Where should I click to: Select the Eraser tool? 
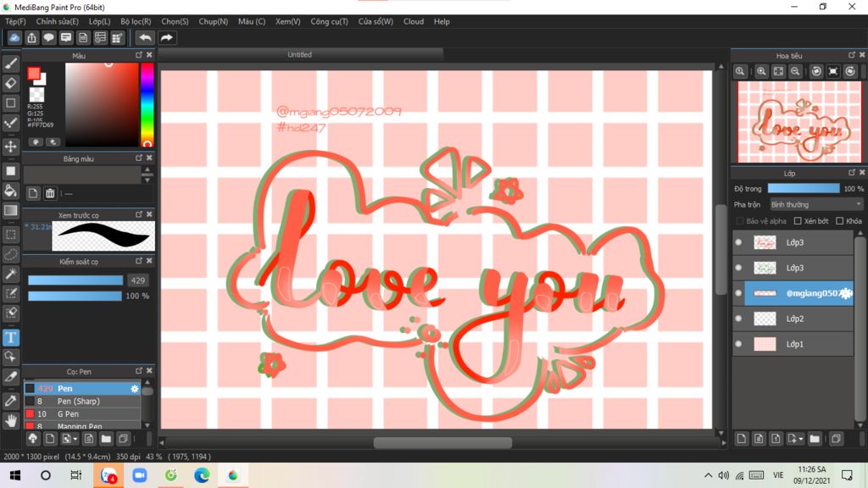(x=10, y=84)
